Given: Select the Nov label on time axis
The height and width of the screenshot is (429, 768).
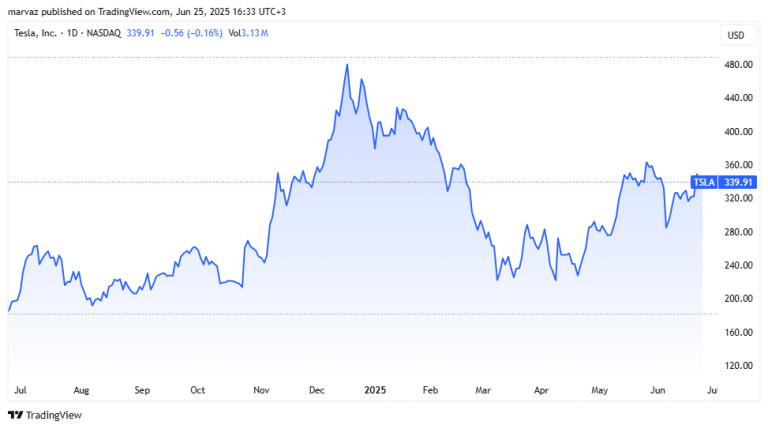Looking at the screenshot, I should coord(261,390).
